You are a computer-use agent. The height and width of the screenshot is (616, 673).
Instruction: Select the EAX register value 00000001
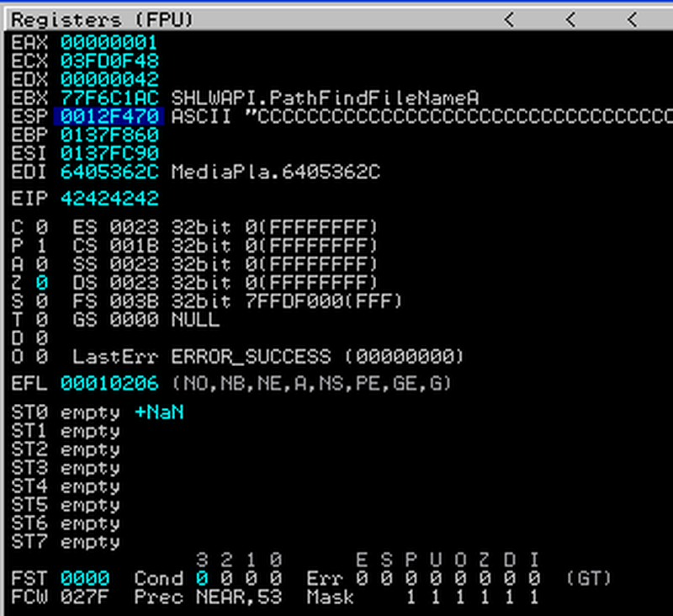click(109, 41)
